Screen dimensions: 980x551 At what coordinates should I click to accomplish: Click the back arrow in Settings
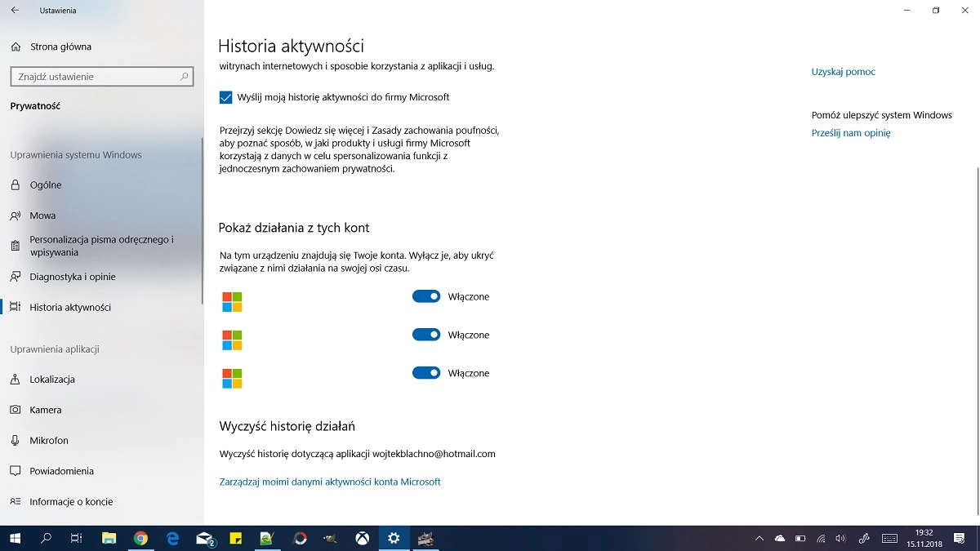pos(15,11)
